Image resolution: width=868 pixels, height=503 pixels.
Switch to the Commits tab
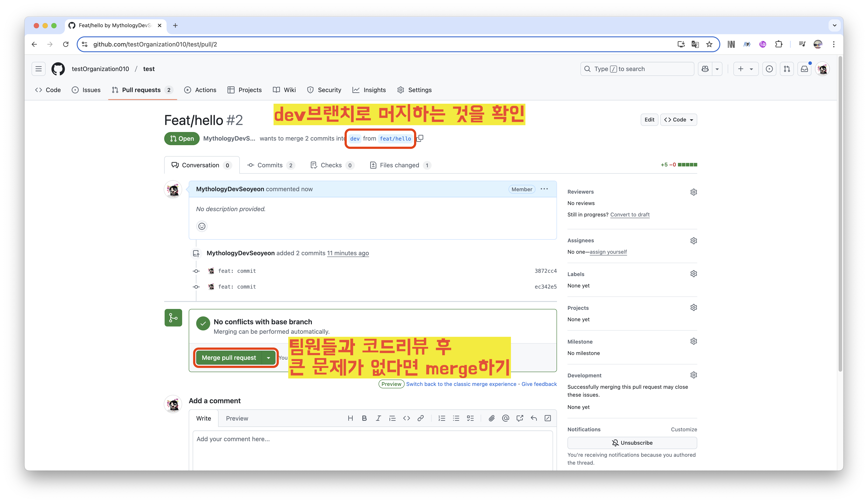(270, 165)
